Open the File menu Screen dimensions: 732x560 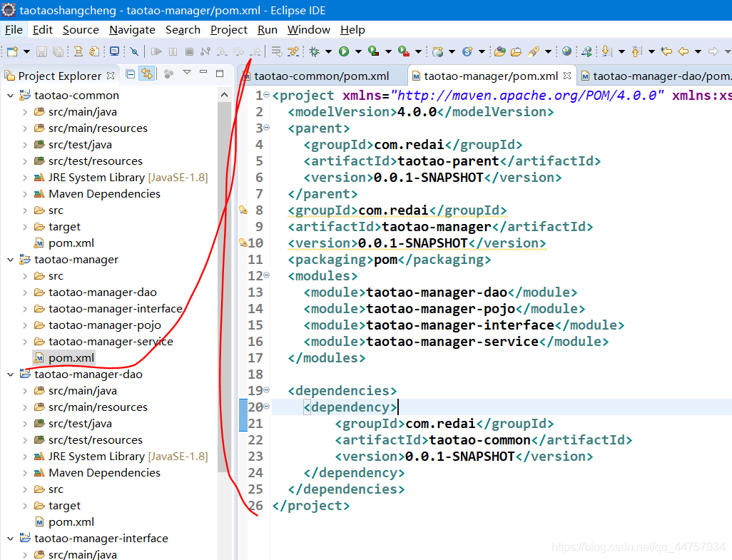[14, 30]
